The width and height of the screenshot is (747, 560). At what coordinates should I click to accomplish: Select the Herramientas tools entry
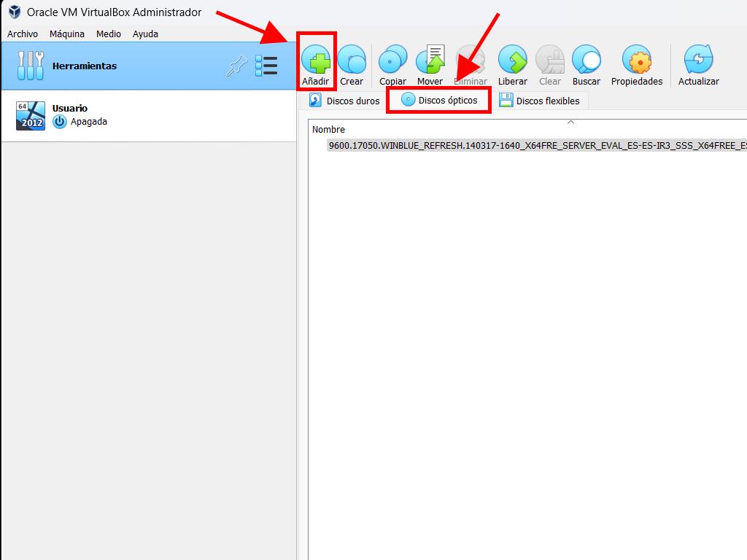149,66
